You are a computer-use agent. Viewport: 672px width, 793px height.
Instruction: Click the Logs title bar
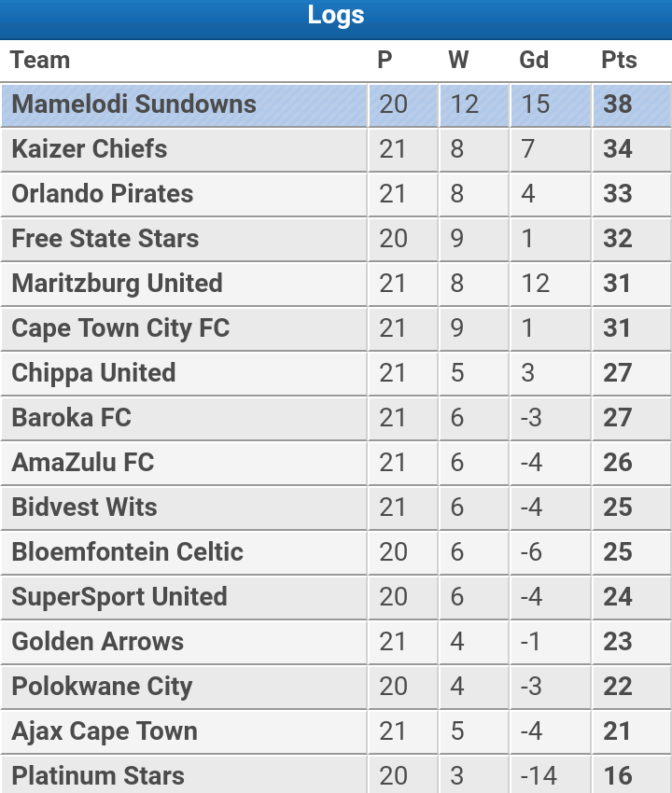click(x=336, y=20)
